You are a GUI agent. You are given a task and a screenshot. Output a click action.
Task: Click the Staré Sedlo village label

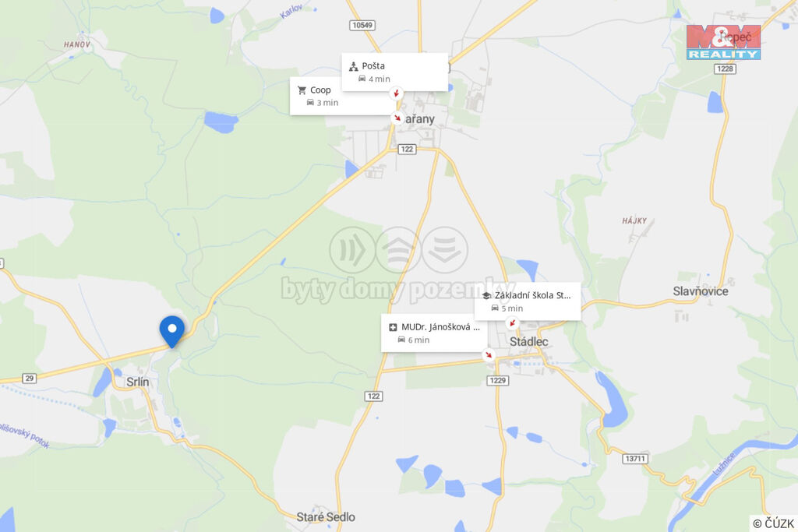(326, 516)
